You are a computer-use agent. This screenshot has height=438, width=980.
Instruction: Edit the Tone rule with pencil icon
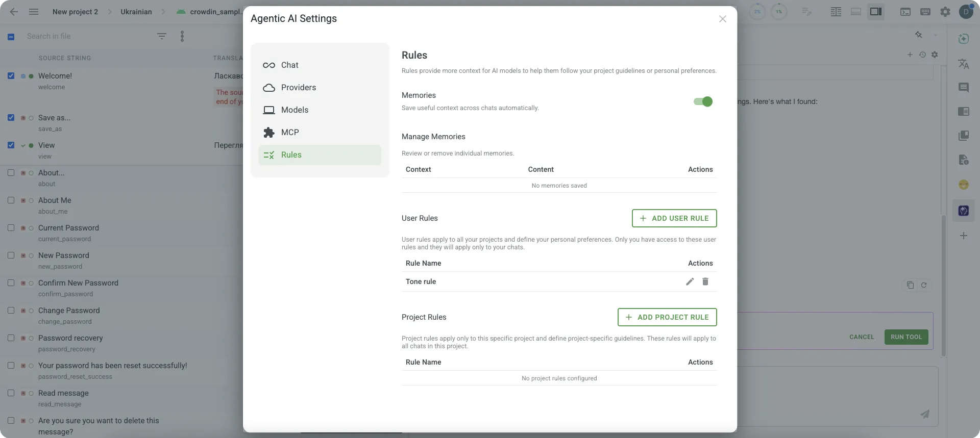(690, 281)
